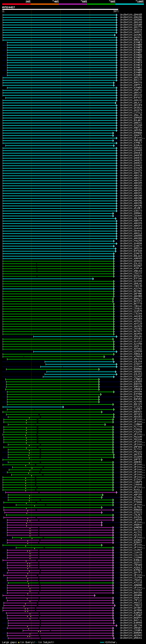Click the white query ruler bar
This screenshot has width=146, height=644.
(x=60, y=10)
